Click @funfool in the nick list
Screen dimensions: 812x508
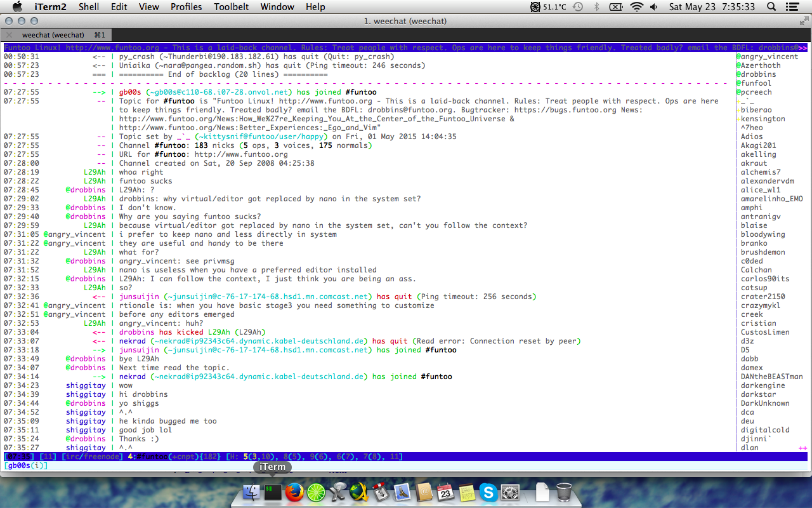[x=754, y=83]
